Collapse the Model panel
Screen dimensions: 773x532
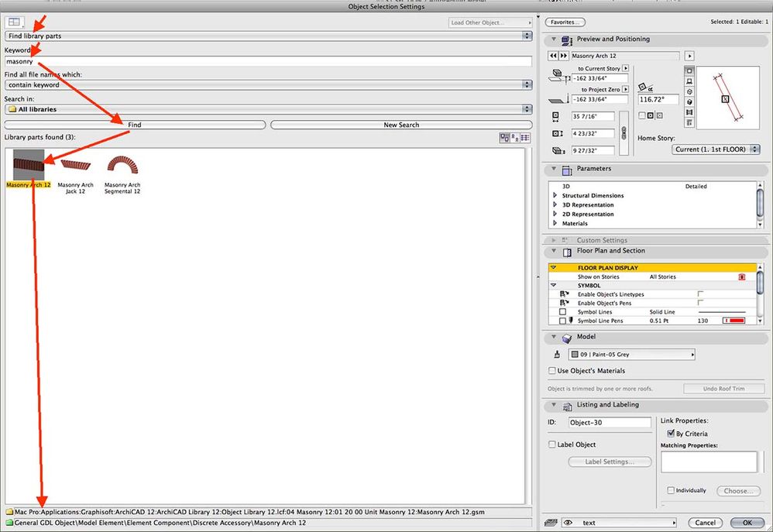(554, 337)
